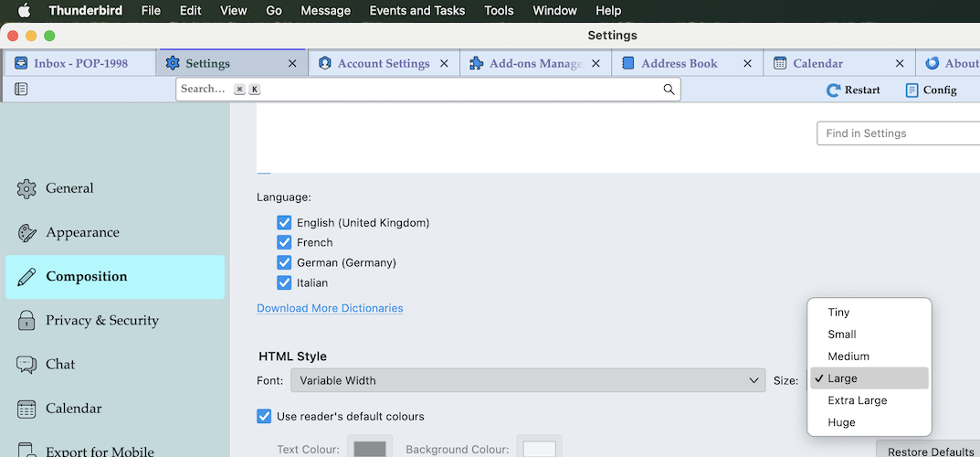Image resolution: width=980 pixels, height=457 pixels.
Task: Uncheck English (United Kingdom) dictionary
Action: 284,223
